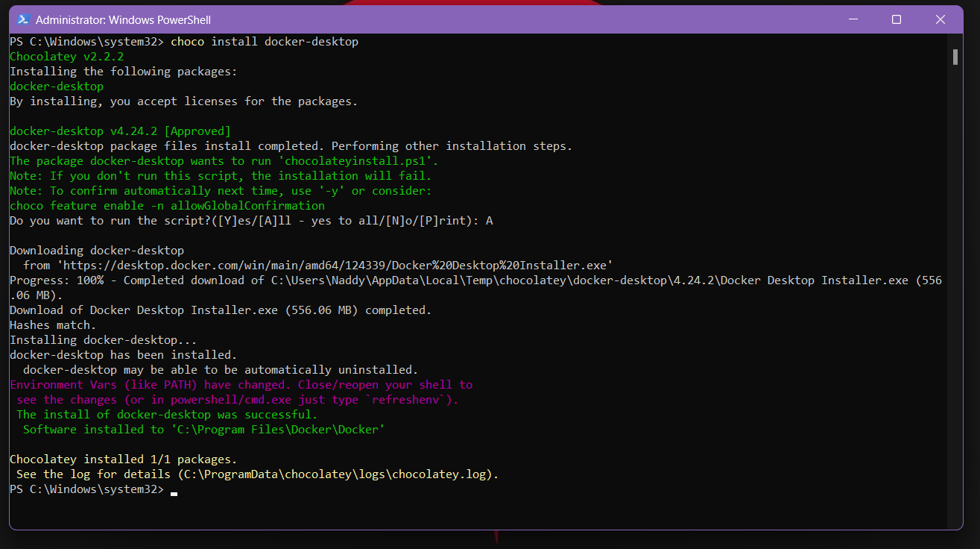
Task: Click the 'Downloading docker-desktop' line
Action: pos(97,251)
